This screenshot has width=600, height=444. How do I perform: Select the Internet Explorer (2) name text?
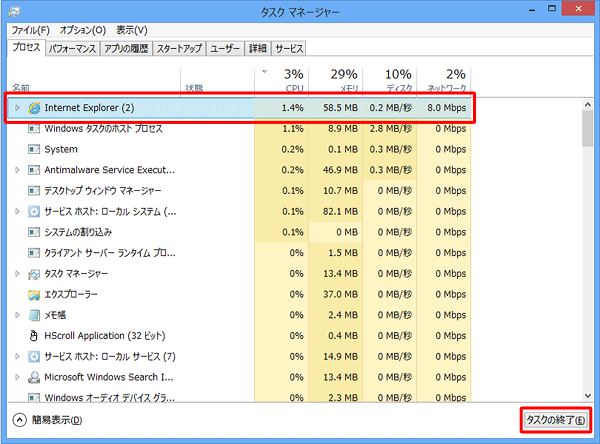coord(89,108)
